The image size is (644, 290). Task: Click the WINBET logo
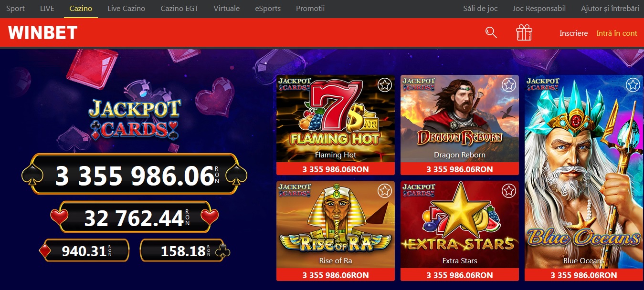click(x=43, y=33)
